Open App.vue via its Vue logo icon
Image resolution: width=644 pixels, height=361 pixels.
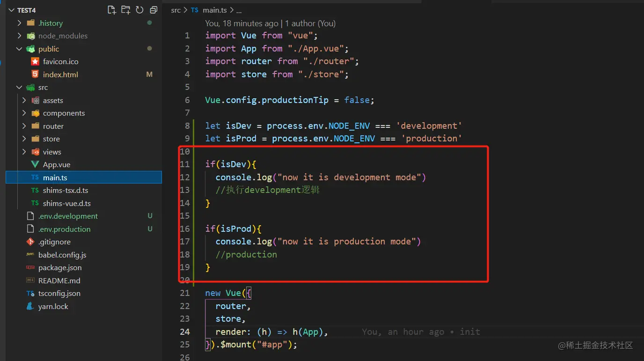pos(35,164)
